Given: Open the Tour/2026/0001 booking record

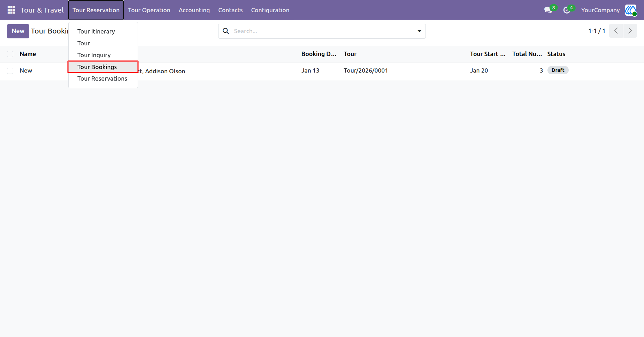Looking at the screenshot, I should (366, 70).
